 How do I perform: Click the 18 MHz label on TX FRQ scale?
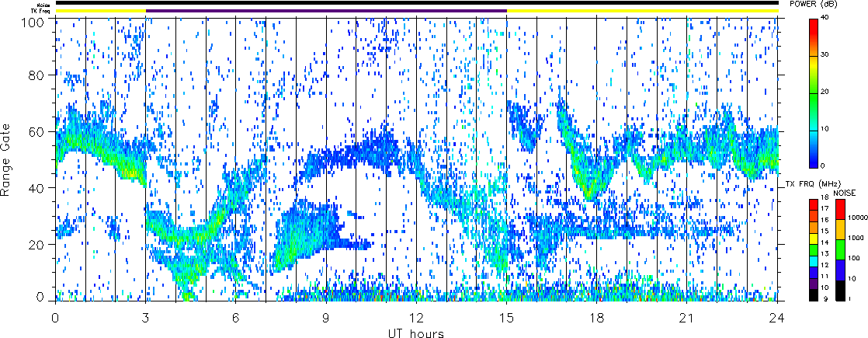tap(825, 198)
